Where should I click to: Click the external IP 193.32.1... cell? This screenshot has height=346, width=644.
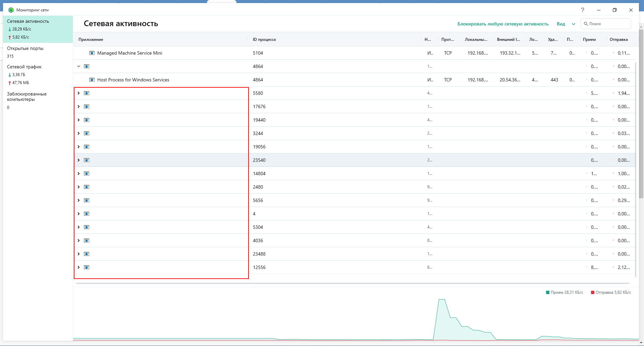tap(510, 53)
